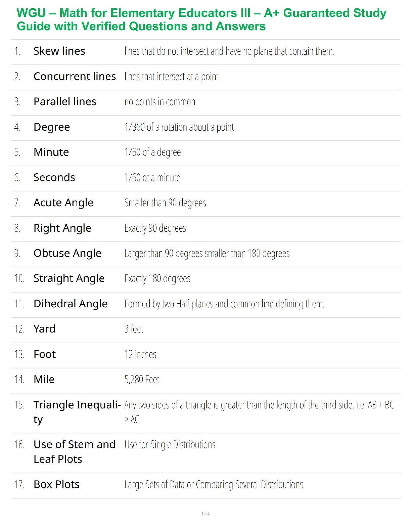Click the "Dihedral Angle" term

click(71, 304)
